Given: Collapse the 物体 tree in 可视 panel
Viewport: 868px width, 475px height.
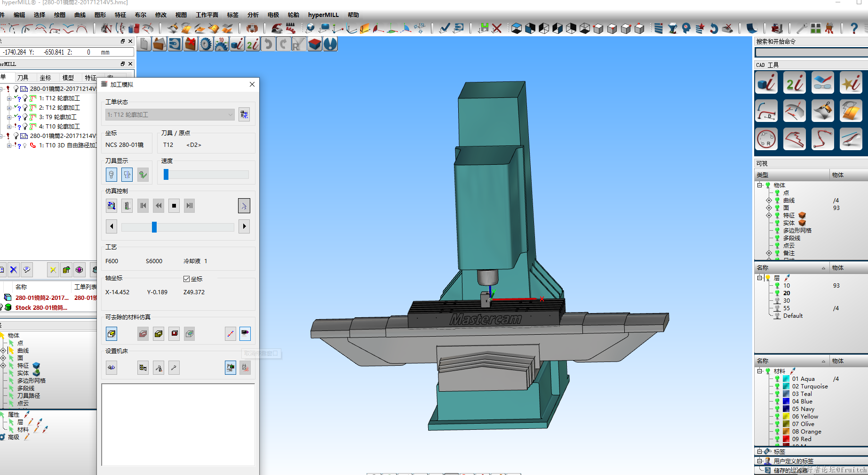Looking at the screenshot, I should [x=759, y=185].
